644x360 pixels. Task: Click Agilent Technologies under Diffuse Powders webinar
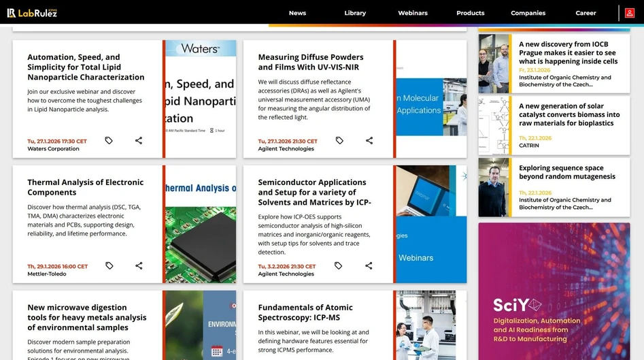coord(286,149)
